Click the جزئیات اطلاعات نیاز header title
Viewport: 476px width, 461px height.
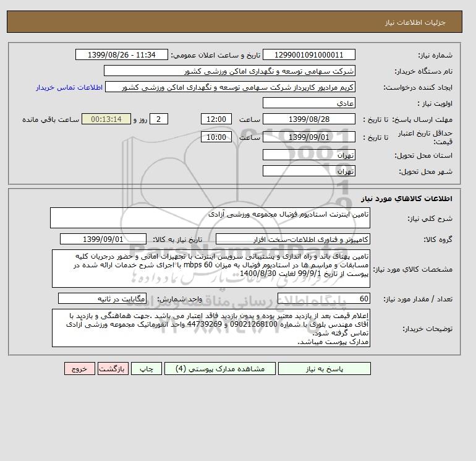point(415,22)
